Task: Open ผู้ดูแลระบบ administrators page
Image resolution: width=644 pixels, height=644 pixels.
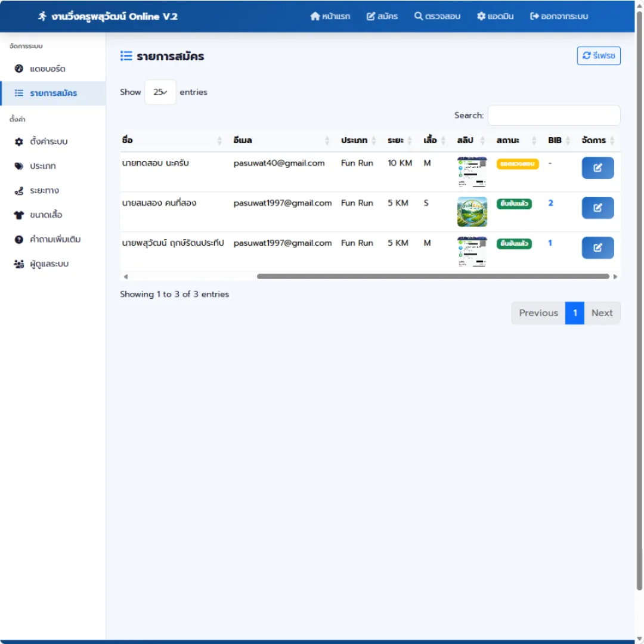Action: (x=53, y=264)
